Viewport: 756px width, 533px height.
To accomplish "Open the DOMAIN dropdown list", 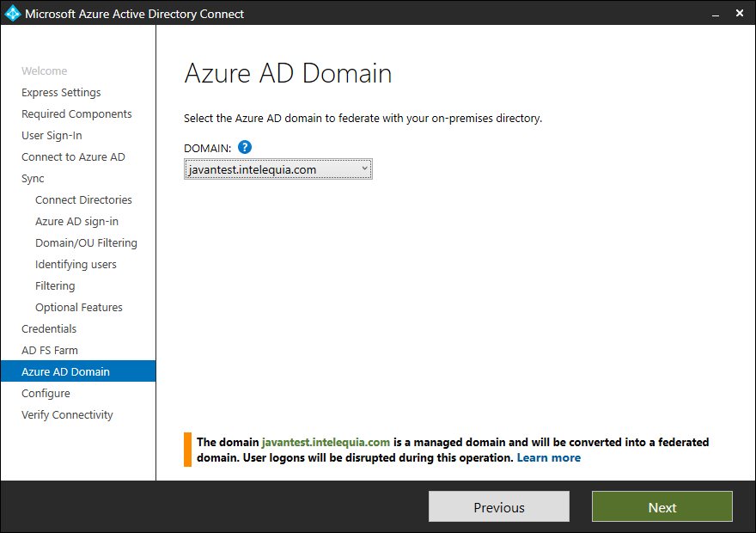I will coord(364,168).
